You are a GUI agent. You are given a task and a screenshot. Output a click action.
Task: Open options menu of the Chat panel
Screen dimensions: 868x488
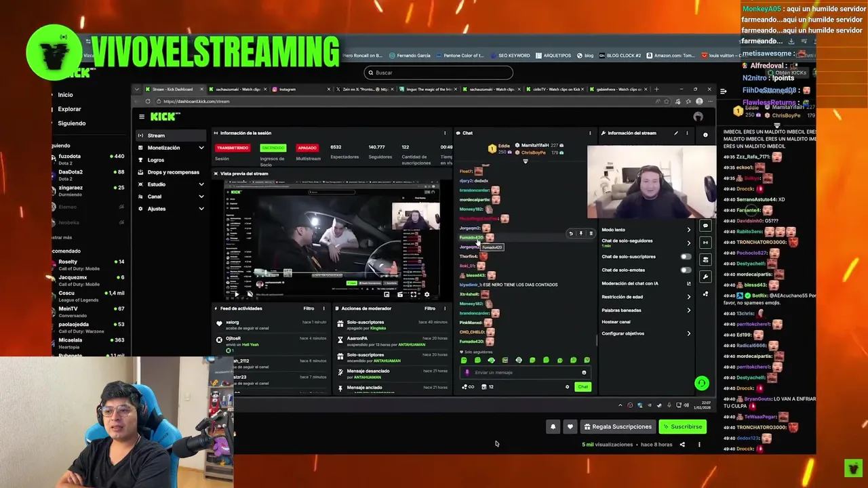[590, 133]
